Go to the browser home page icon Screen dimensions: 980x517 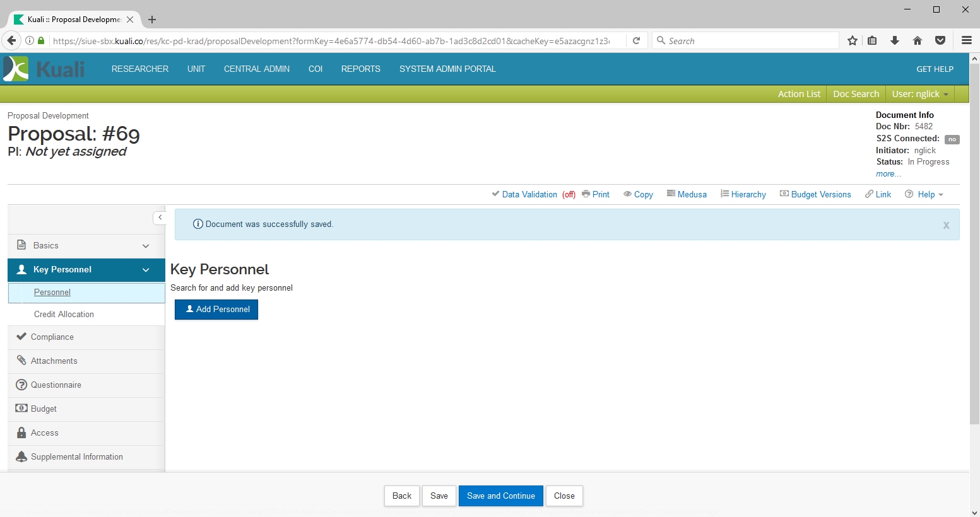918,41
